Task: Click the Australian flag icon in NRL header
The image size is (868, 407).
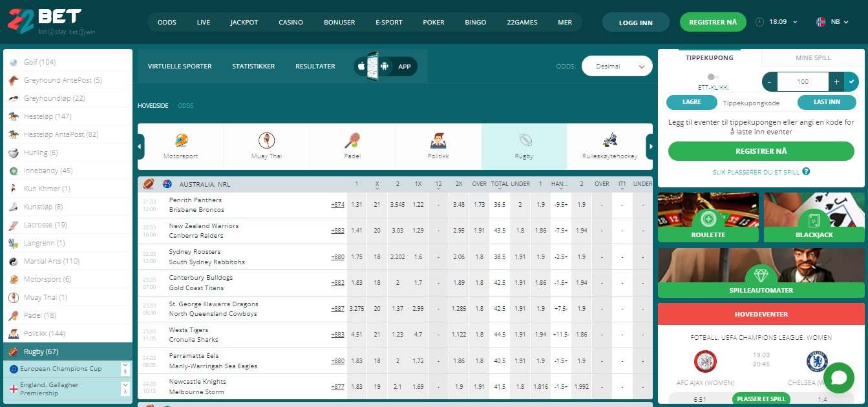Action: [167, 184]
